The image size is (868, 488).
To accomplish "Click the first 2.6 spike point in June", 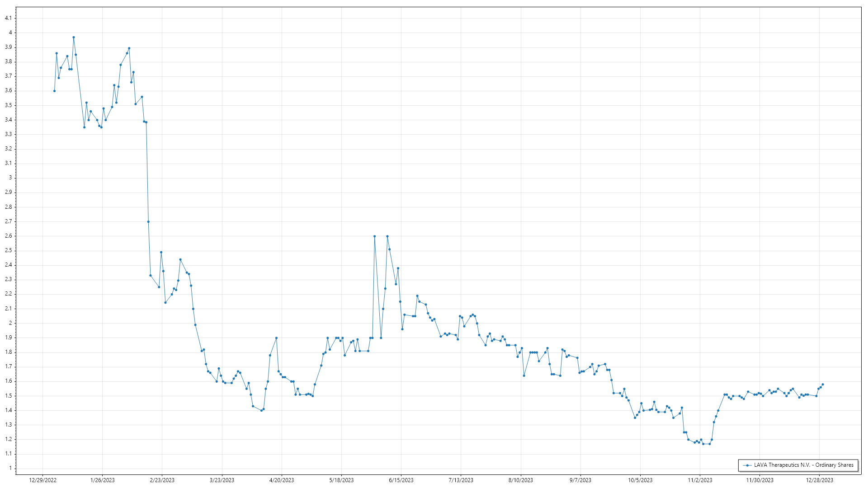I will [x=374, y=236].
